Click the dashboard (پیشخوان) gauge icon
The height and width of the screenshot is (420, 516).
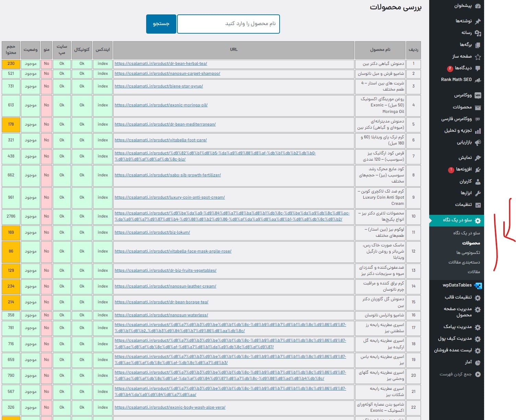click(x=478, y=6)
